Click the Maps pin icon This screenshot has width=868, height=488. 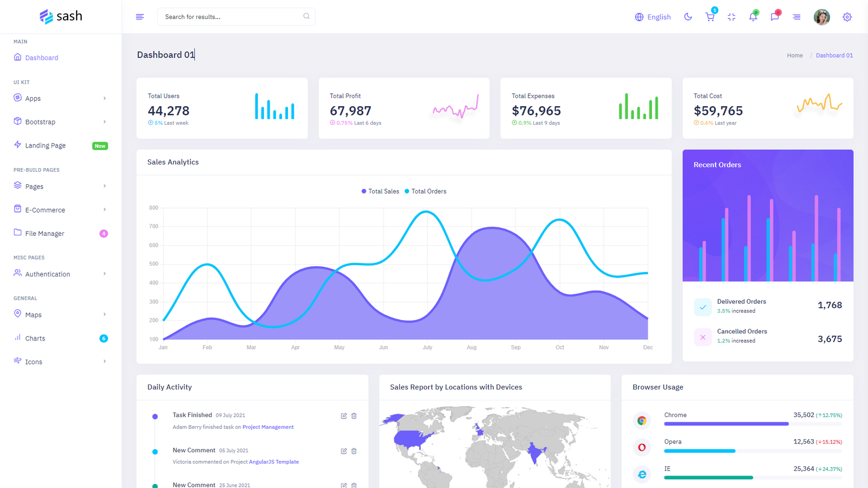pyautogui.click(x=17, y=313)
